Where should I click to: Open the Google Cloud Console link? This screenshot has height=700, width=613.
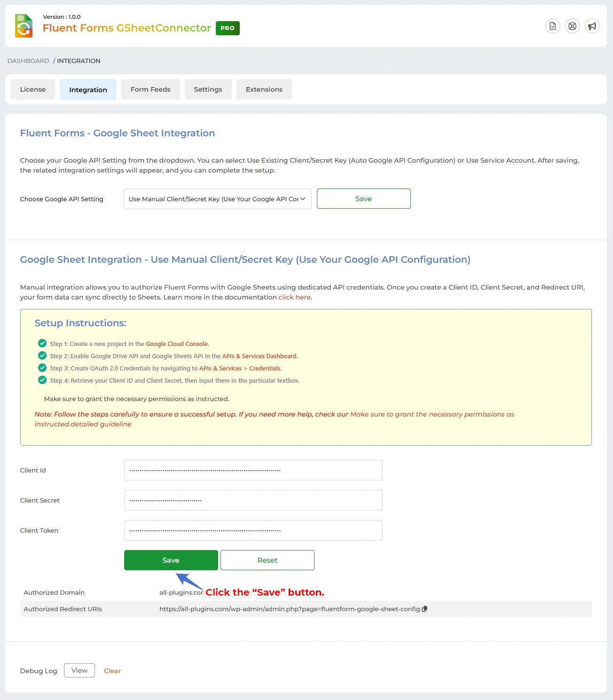point(177,344)
